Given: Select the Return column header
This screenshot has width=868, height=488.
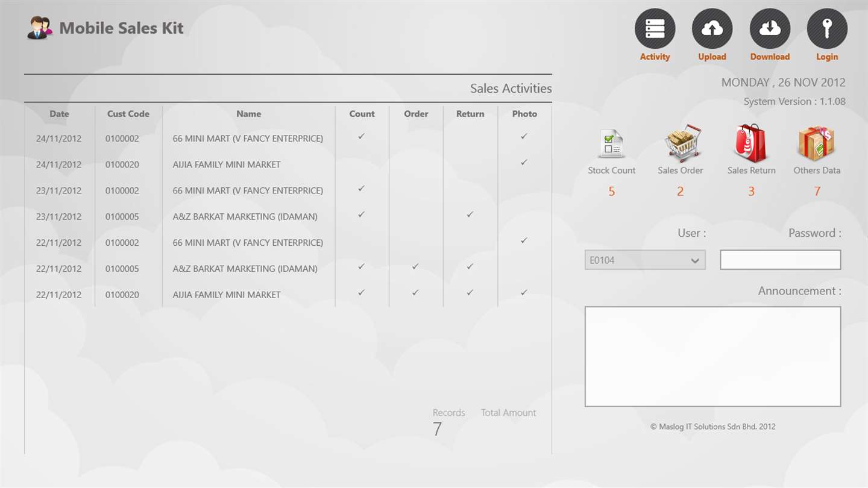Looking at the screenshot, I should pyautogui.click(x=470, y=113).
